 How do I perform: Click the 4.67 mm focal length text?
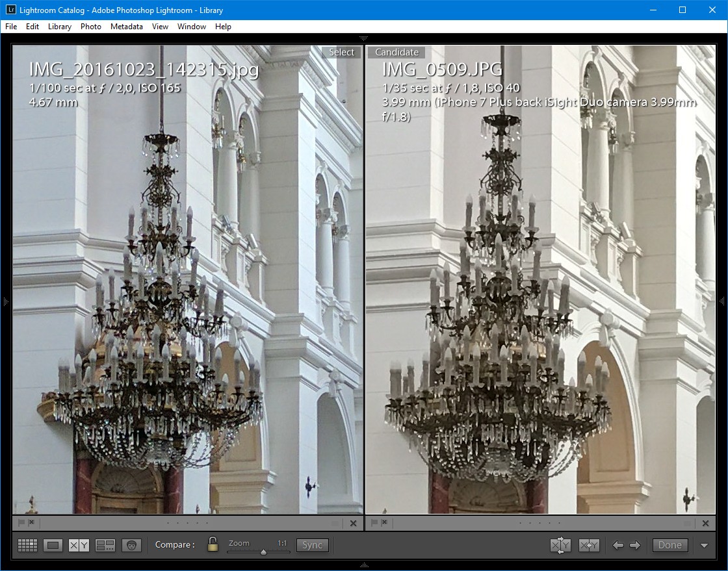pyautogui.click(x=53, y=102)
